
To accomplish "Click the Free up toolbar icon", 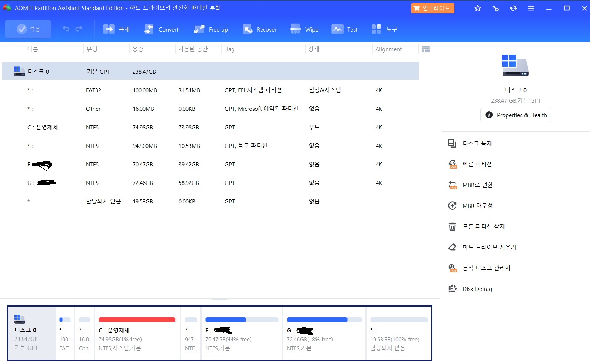I will click(x=199, y=29).
